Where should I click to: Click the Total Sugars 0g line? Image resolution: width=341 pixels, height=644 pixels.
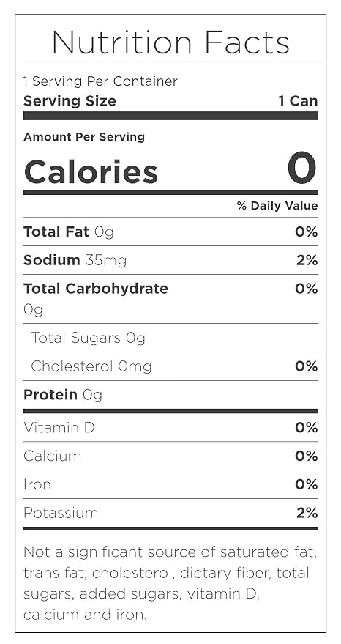[x=89, y=338]
